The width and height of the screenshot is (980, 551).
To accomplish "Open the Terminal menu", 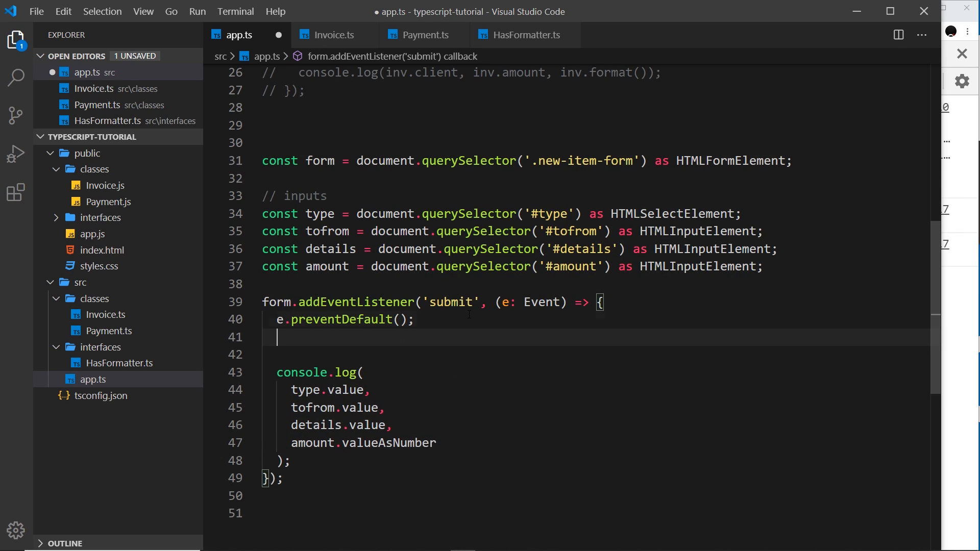I will point(235,11).
